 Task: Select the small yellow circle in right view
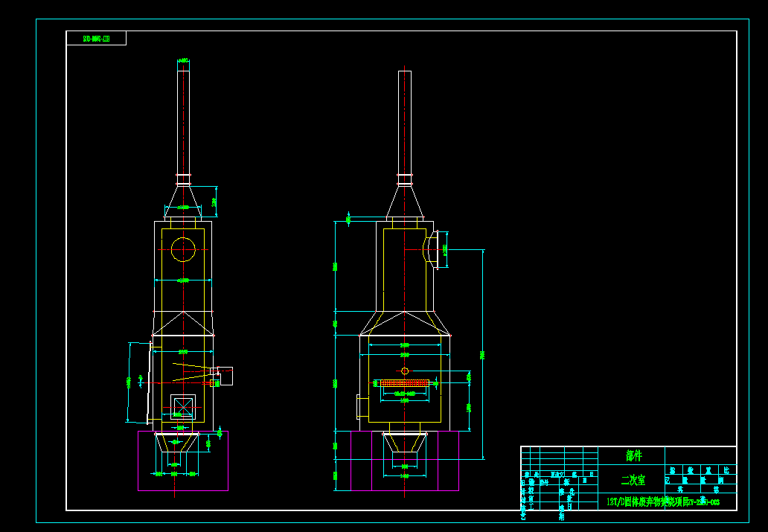coord(405,371)
